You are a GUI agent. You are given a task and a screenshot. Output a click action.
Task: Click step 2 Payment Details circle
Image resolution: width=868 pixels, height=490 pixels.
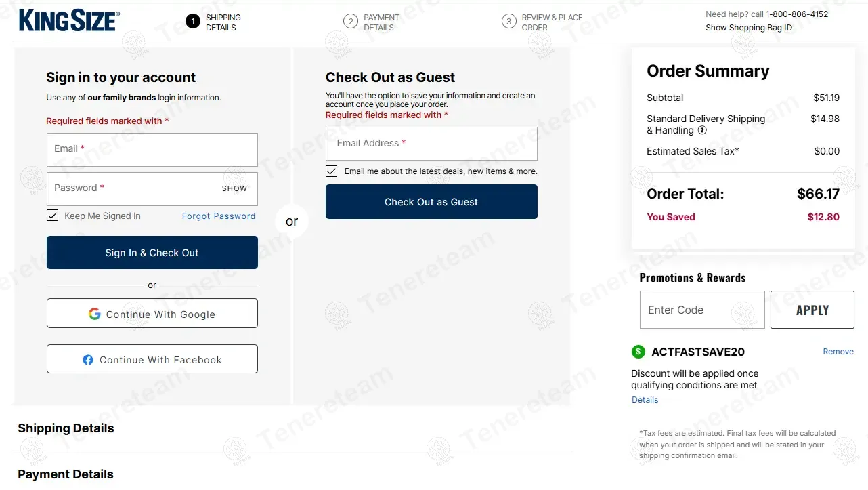351,22
